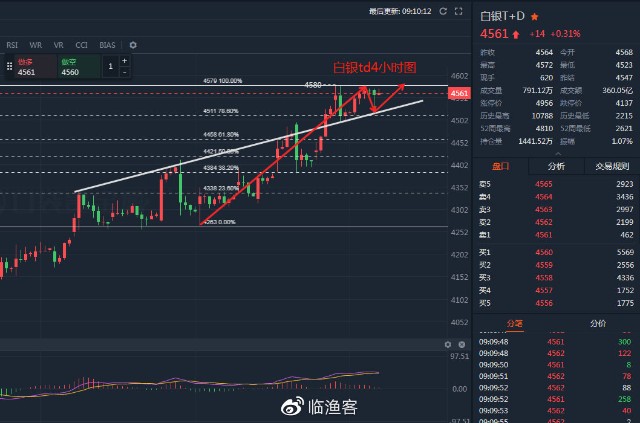Decrease order quantity with minus button
This screenshot has height=423, width=640.
[124, 73]
